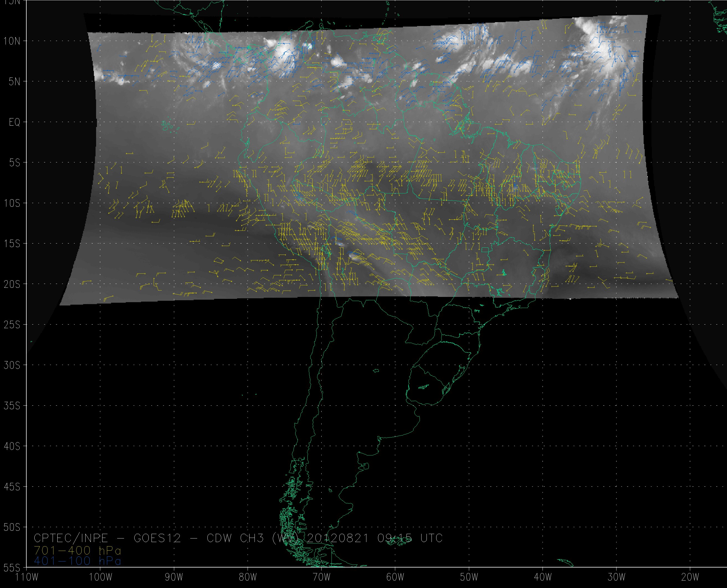Viewport: 727px width, 588px height.
Task: Click the yellow 701-400 hPa legend text
Action: click(77, 550)
